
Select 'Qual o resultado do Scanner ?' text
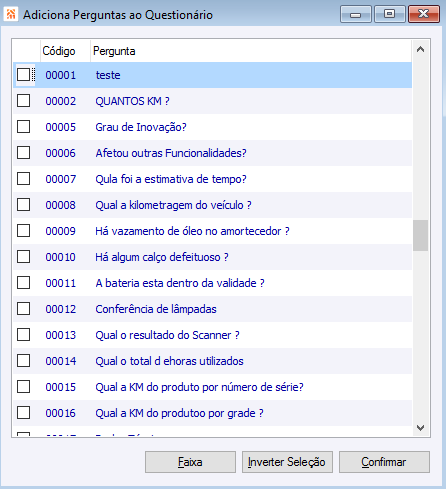167,335
